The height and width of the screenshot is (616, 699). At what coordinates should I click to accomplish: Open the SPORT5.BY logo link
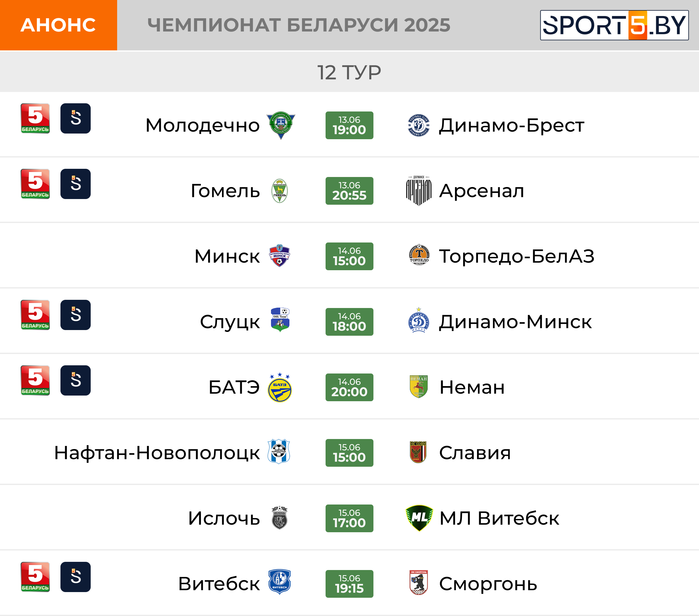click(x=614, y=25)
